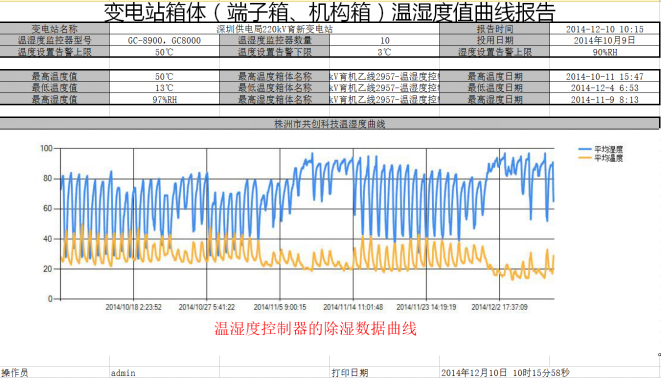Click x-axis label 2014/11/14 11:01:48
This screenshot has height=378, width=662.
coord(353,307)
